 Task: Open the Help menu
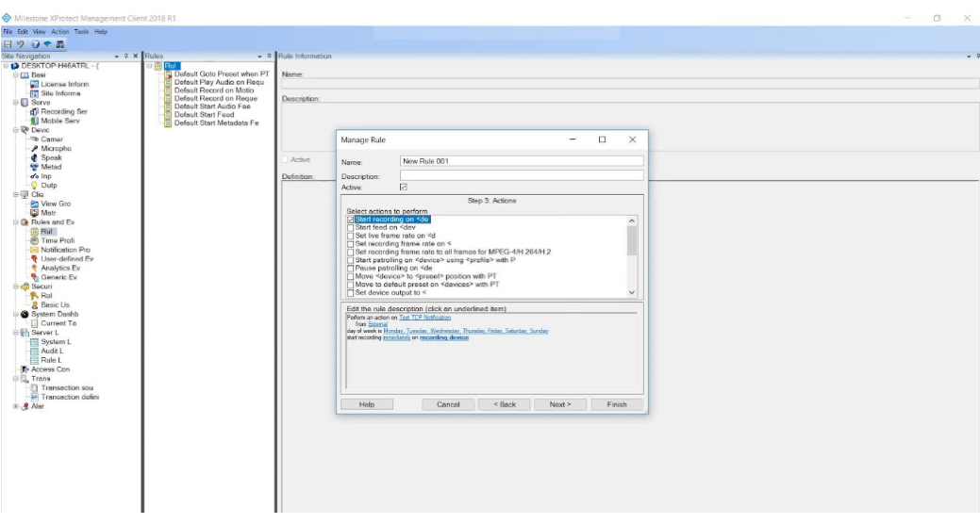point(101,32)
